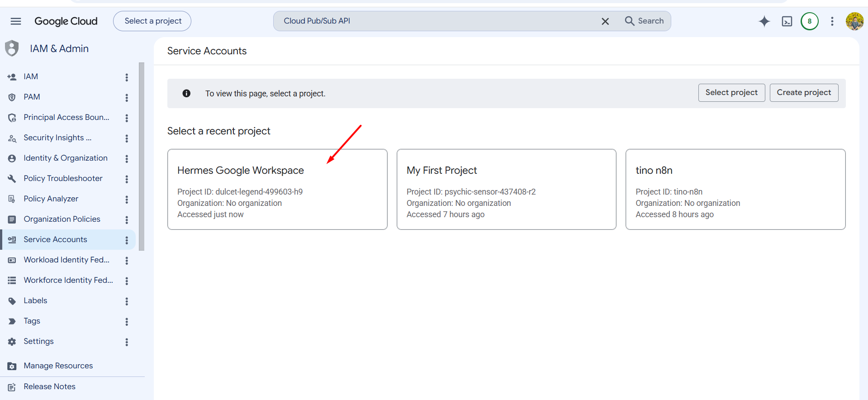The width and height of the screenshot is (868, 400).
Task: Open the user account avatar
Action: click(854, 21)
